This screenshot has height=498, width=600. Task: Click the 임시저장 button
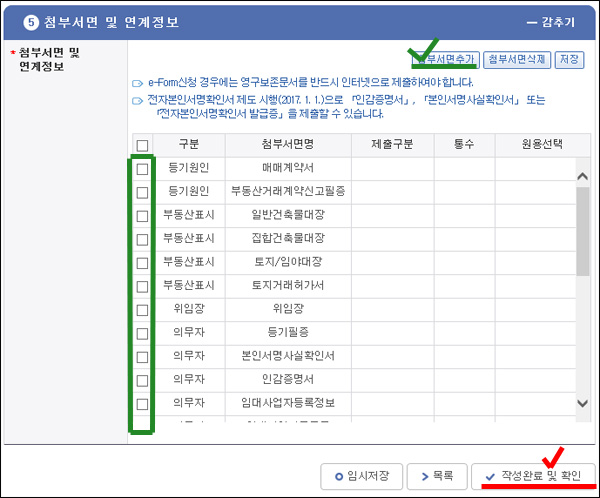[362, 476]
